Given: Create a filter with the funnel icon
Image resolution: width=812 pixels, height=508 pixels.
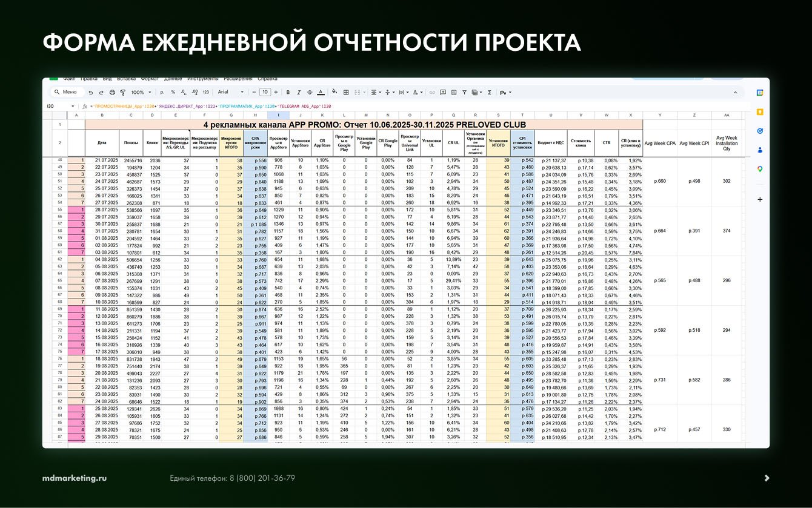Looking at the screenshot, I should pos(464,93).
